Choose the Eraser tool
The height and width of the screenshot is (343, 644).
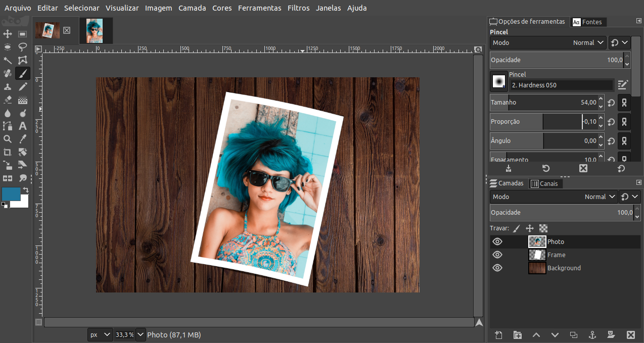point(7,100)
